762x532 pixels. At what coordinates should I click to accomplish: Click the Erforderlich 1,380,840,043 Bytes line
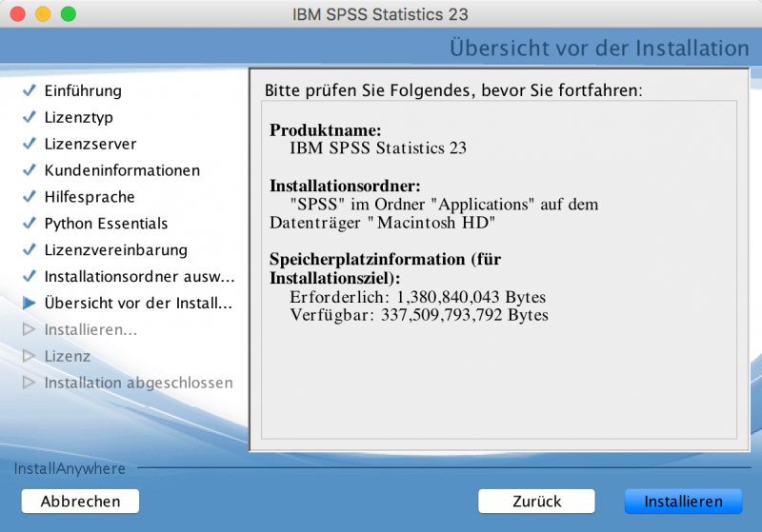tap(417, 297)
